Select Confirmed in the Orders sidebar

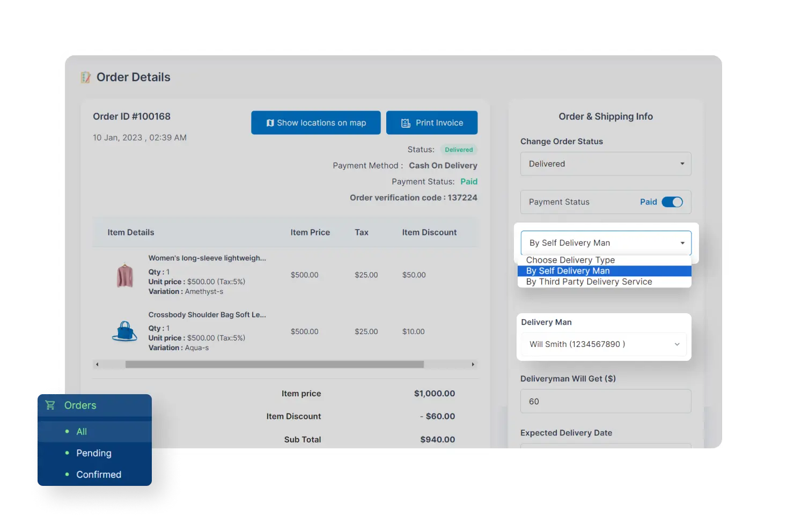point(99,474)
